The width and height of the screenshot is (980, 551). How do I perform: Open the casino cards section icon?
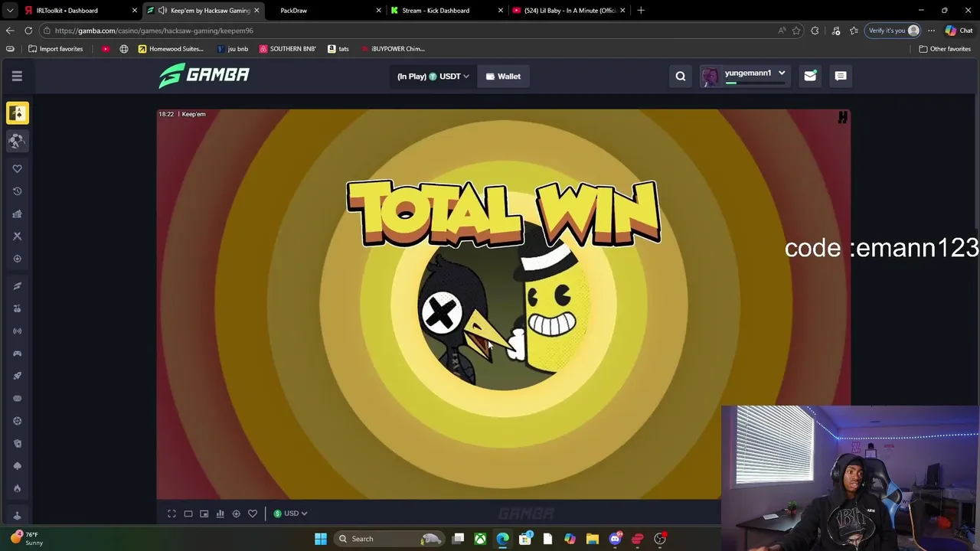(x=18, y=112)
